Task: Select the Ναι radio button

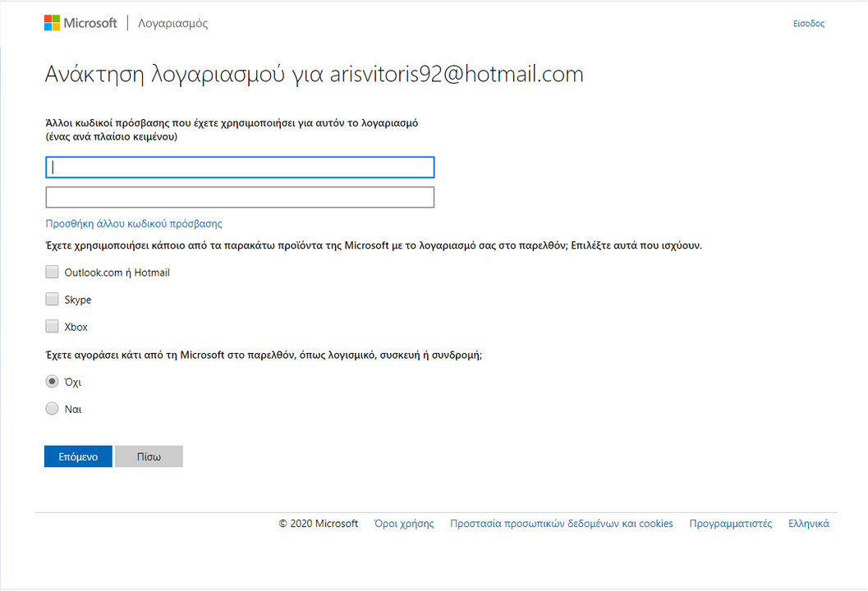Action: click(x=52, y=409)
